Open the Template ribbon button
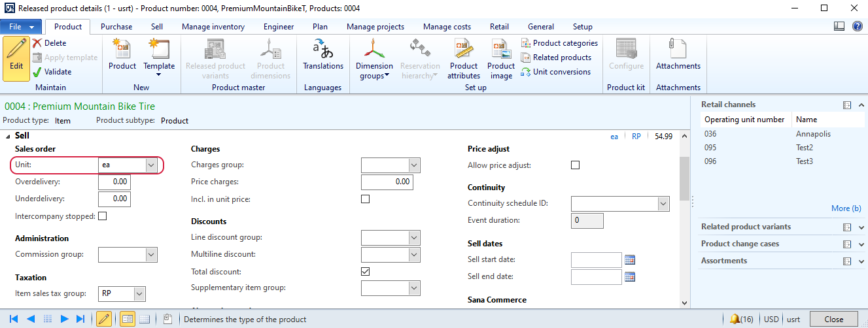The image size is (868, 328). [160, 57]
